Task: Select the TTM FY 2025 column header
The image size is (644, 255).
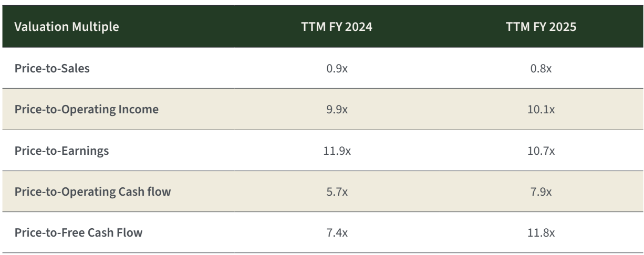Action: (541, 27)
